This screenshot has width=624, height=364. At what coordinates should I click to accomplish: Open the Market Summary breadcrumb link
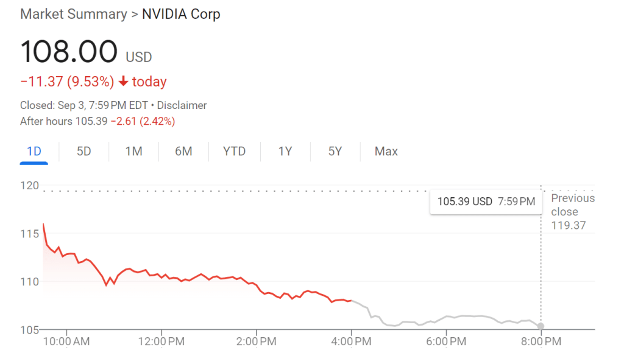click(x=74, y=14)
